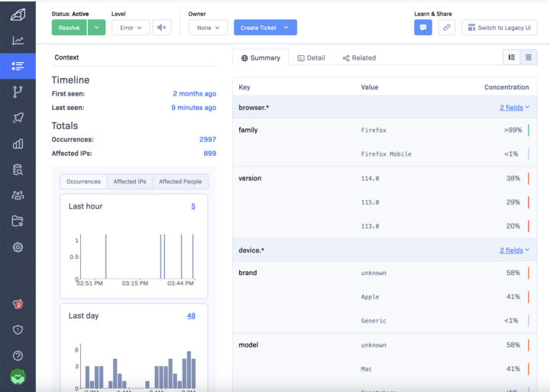Open the deploys rocket icon in sidebar
This screenshot has width=550, height=392.
coord(18,118)
